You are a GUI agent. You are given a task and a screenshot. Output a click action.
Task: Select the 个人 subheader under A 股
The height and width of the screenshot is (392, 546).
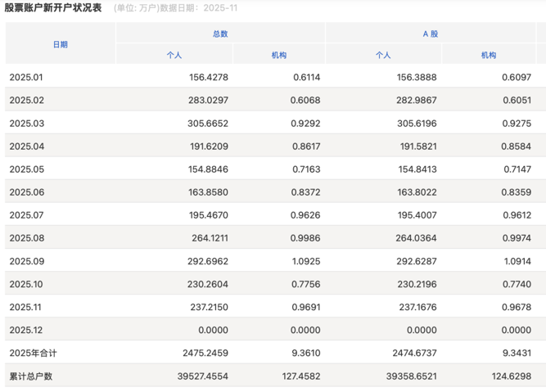point(383,55)
